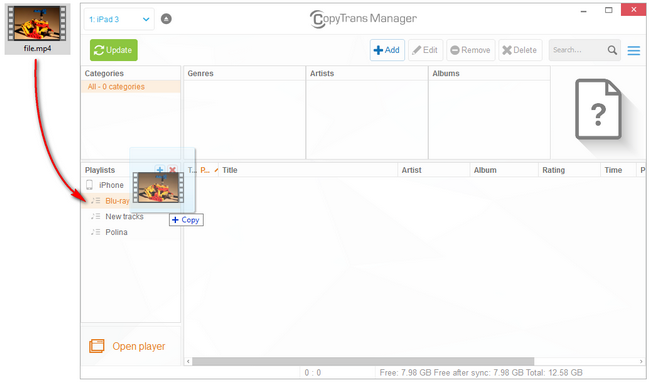Click the green Update button
Screen dimensions: 650x382
[114, 50]
